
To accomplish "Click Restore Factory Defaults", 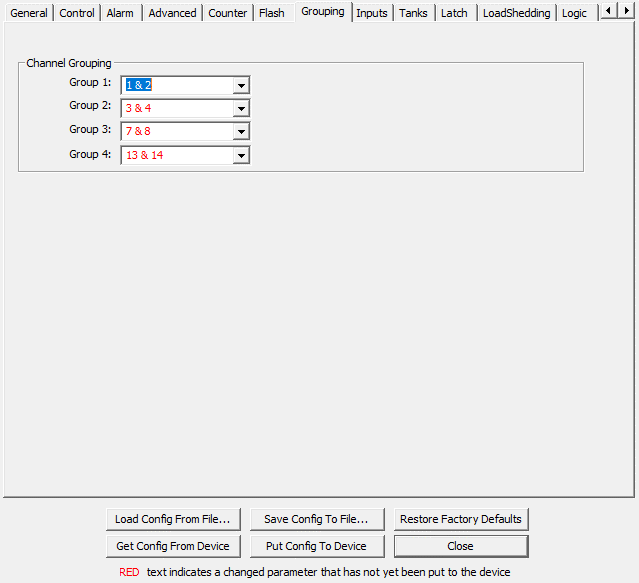I will (461, 519).
